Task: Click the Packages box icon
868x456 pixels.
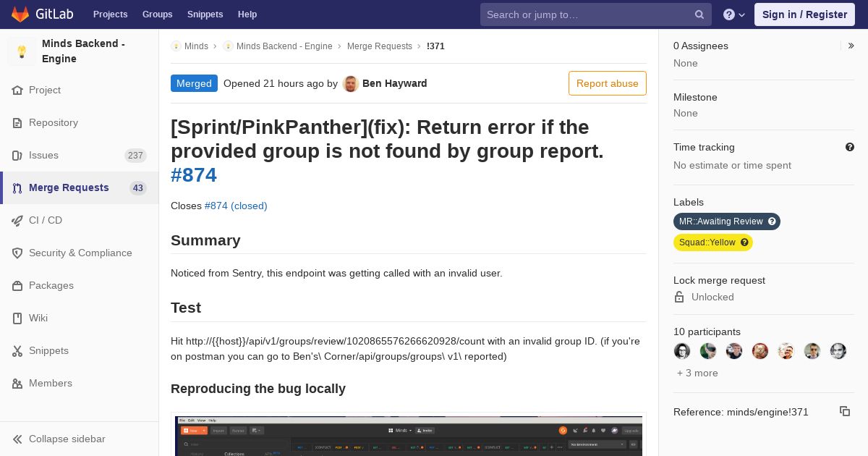Action: coord(17,286)
